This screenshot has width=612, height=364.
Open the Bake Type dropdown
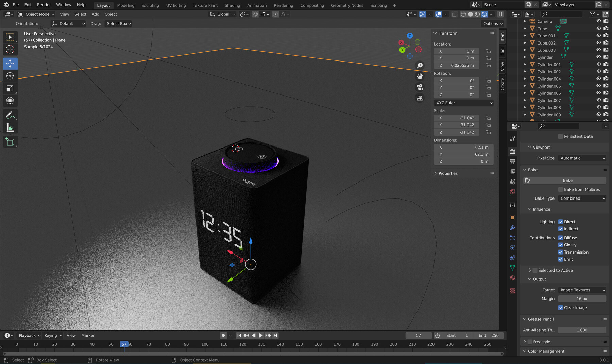point(582,198)
